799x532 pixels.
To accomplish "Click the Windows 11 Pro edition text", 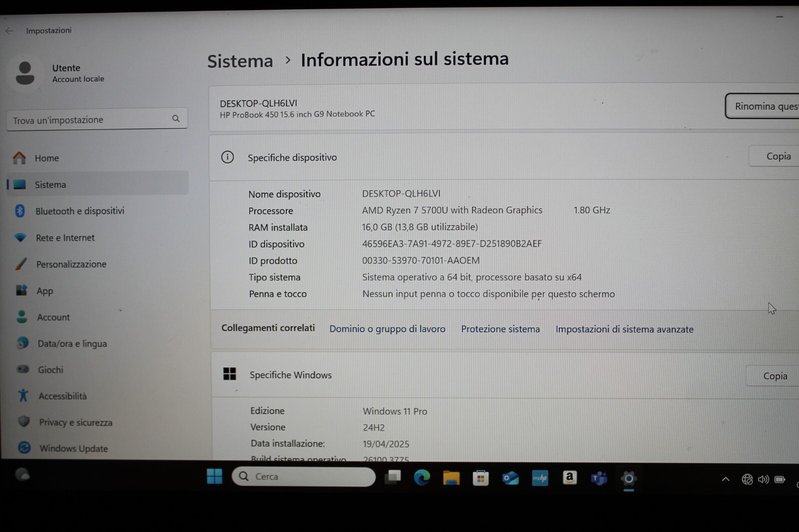I will 395,411.
